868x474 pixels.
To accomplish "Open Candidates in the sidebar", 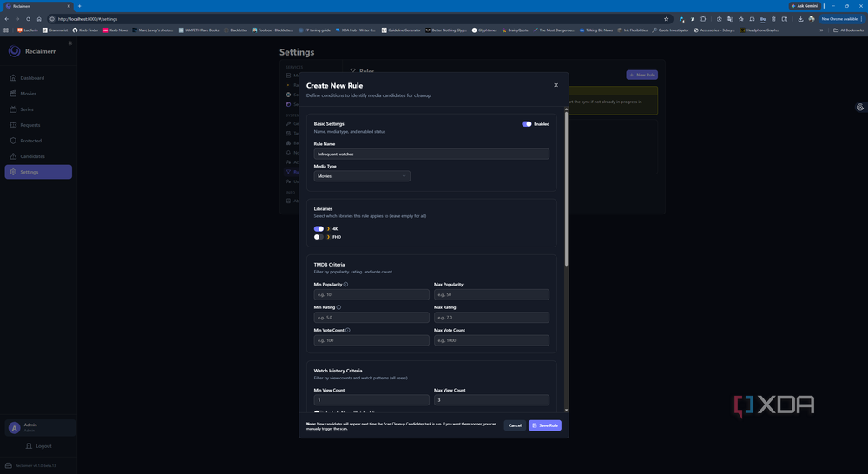I will 38,156.
